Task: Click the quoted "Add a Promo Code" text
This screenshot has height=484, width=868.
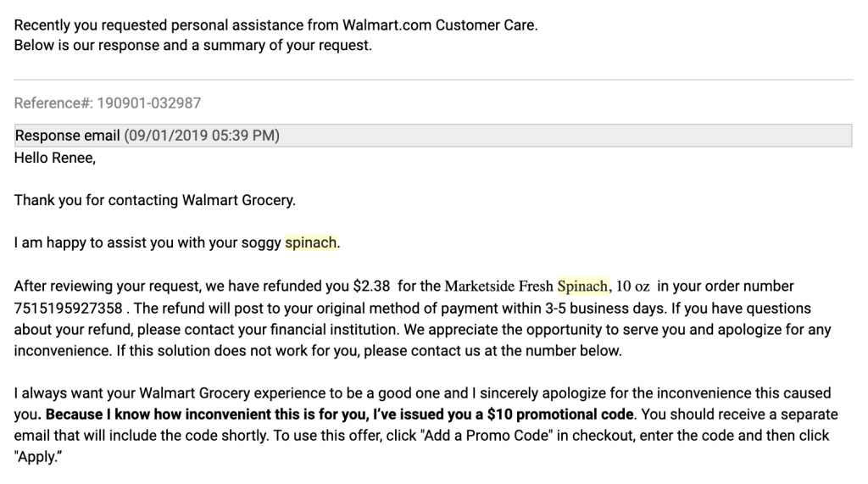Action: [x=487, y=436]
